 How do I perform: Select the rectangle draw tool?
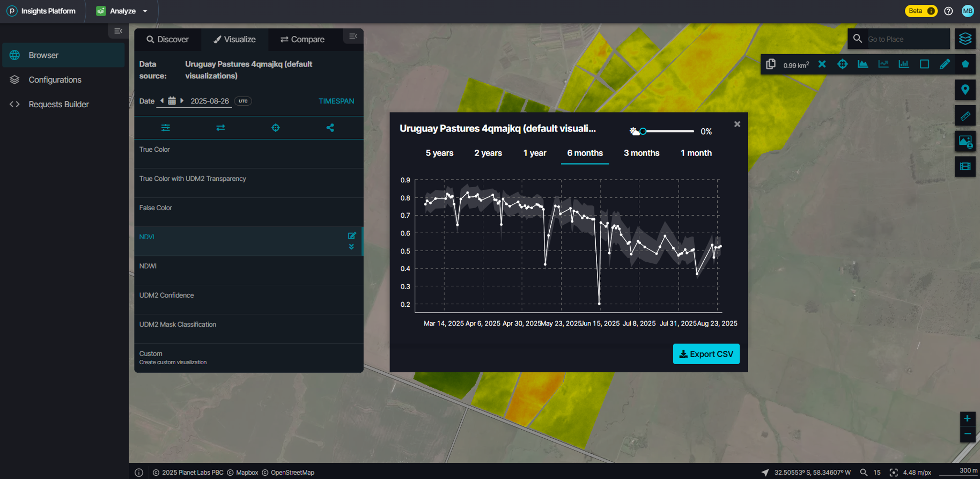tap(924, 64)
